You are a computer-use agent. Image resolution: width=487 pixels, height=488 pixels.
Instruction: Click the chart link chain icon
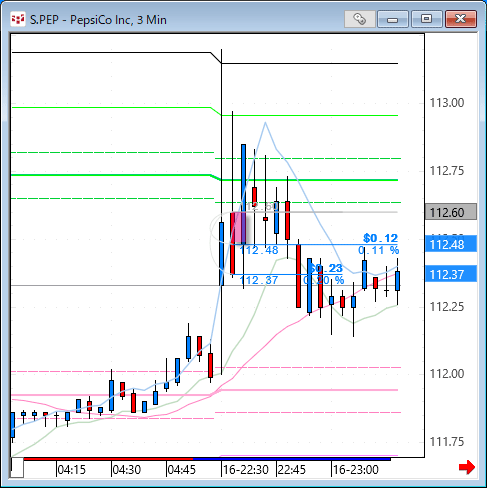[360, 19]
